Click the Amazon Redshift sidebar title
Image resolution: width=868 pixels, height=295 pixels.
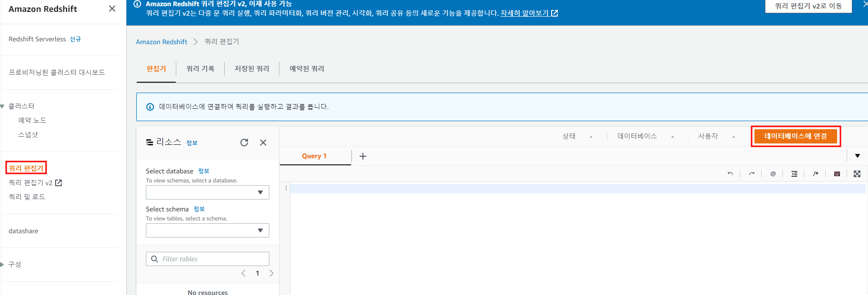[43, 9]
